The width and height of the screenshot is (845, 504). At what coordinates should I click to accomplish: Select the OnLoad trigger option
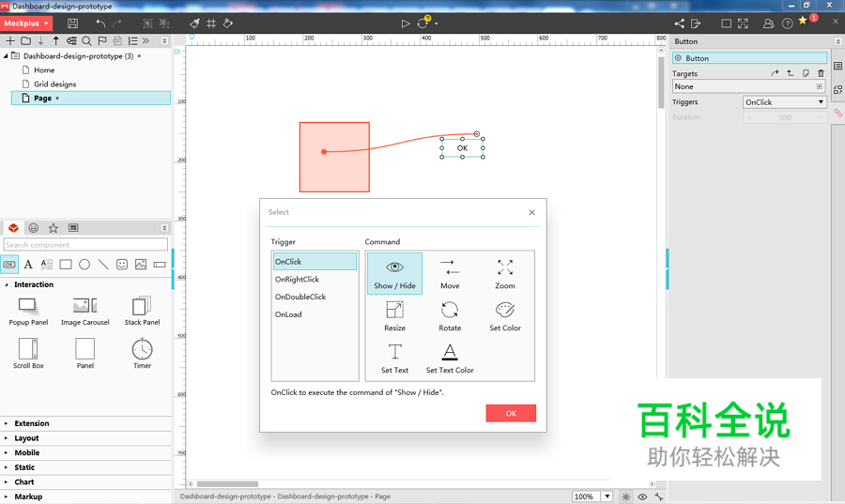point(289,314)
